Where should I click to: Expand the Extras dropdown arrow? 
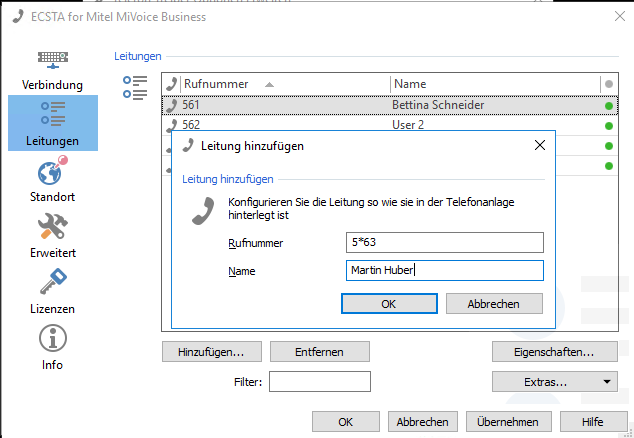(x=608, y=381)
